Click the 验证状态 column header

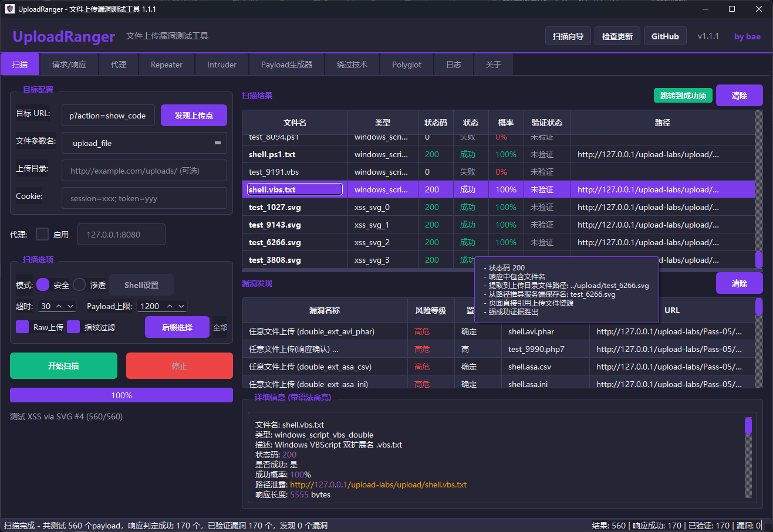click(x=547, y=123)
